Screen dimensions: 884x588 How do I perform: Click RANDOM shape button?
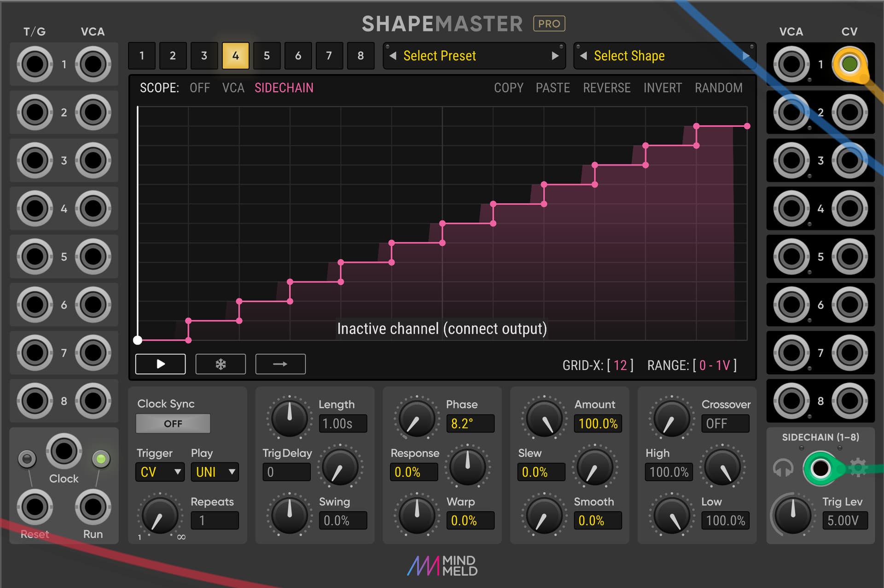pyautogui.click(x=719, y=88)
